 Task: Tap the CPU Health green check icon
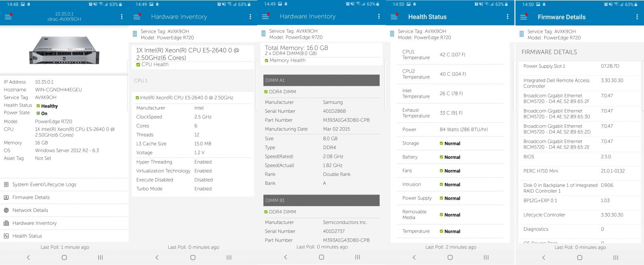click(x=138, y=64)
